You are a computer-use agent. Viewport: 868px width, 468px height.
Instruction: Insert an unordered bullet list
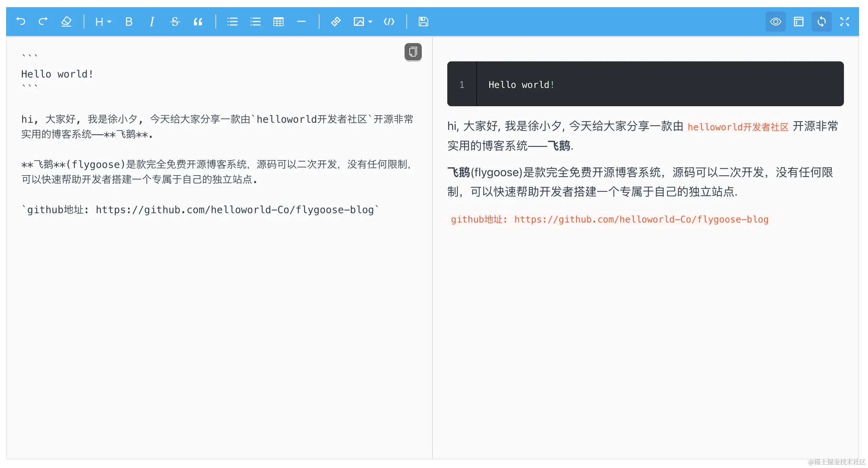click(x=232, y=22)
